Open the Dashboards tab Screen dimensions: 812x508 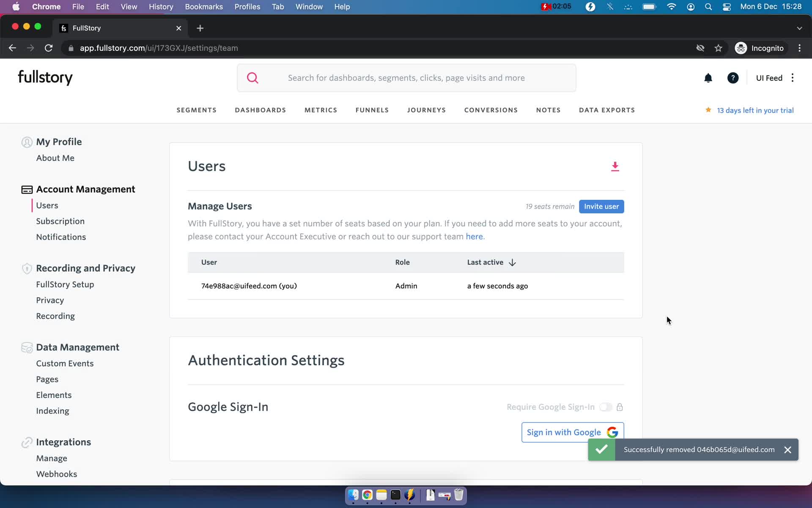click(261, 110)
